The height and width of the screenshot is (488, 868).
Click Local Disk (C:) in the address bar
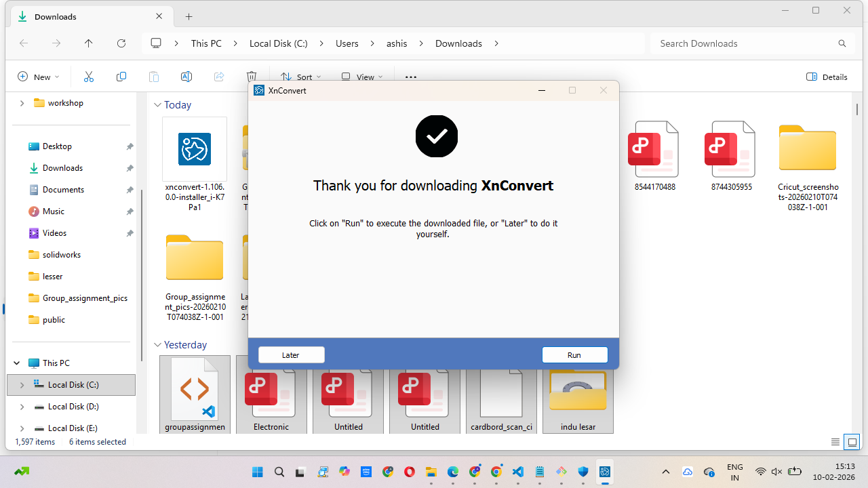279,43
